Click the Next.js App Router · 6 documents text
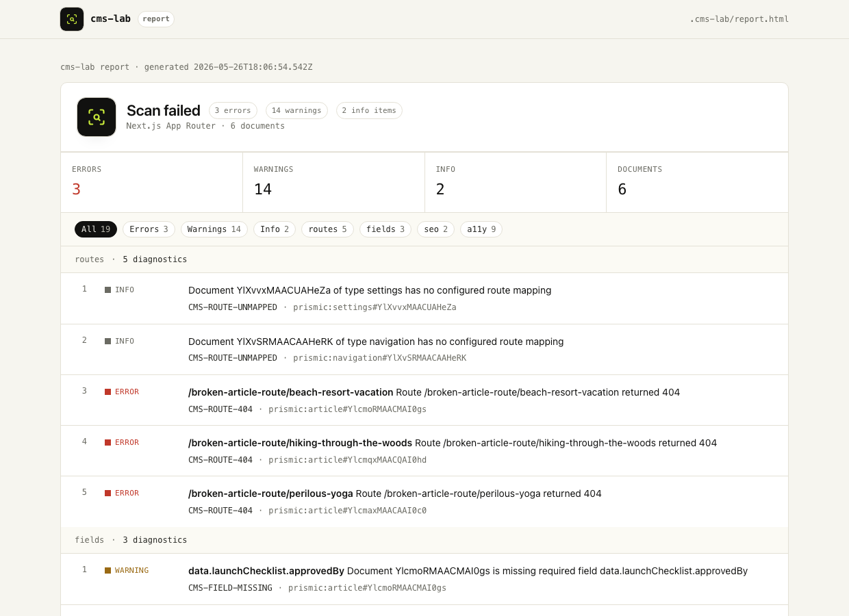 pyautogui.click(x=205, y=126)
